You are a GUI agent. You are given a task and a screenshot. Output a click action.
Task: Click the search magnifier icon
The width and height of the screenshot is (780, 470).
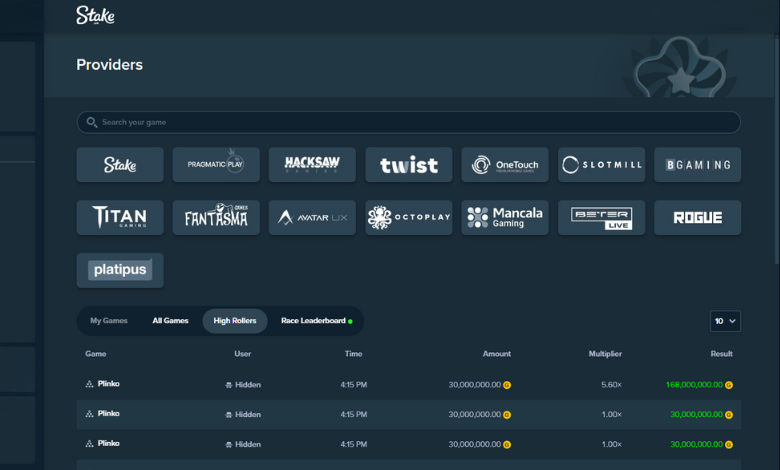[92, 122]
